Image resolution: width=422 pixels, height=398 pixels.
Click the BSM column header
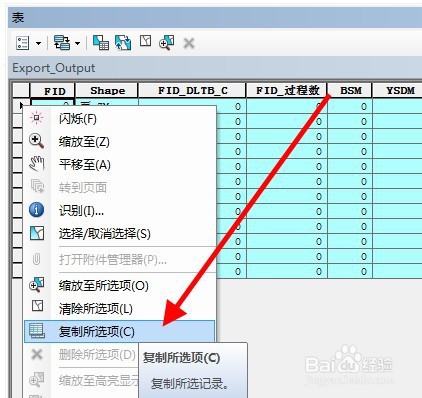tap(350, 91)
